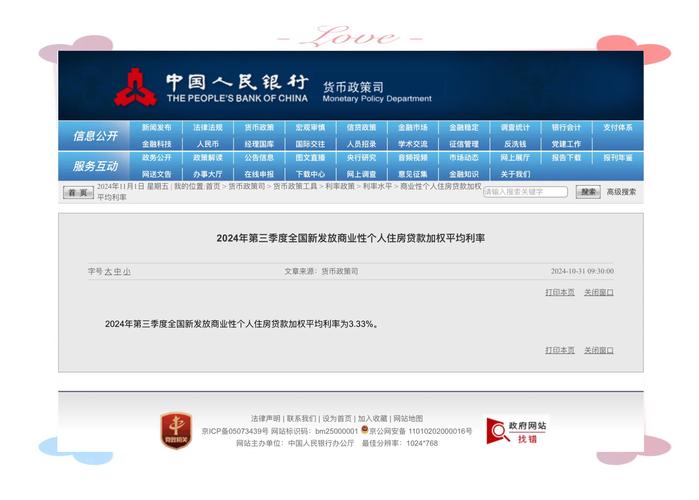Open the 信贷政策 navigation item
This screenshot has width=699, height=500.
coord(362,127)
